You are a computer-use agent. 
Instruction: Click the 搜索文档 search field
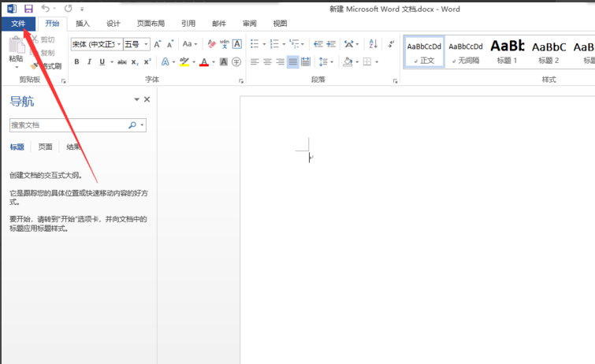67,125
